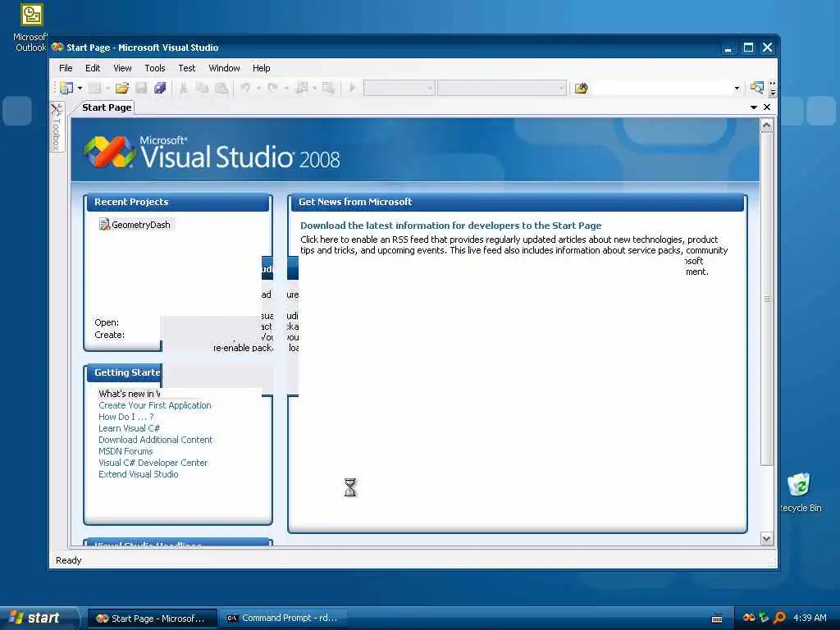840x630 pixels.
Task: Click the Windows start button
Action: click(38, 618)
